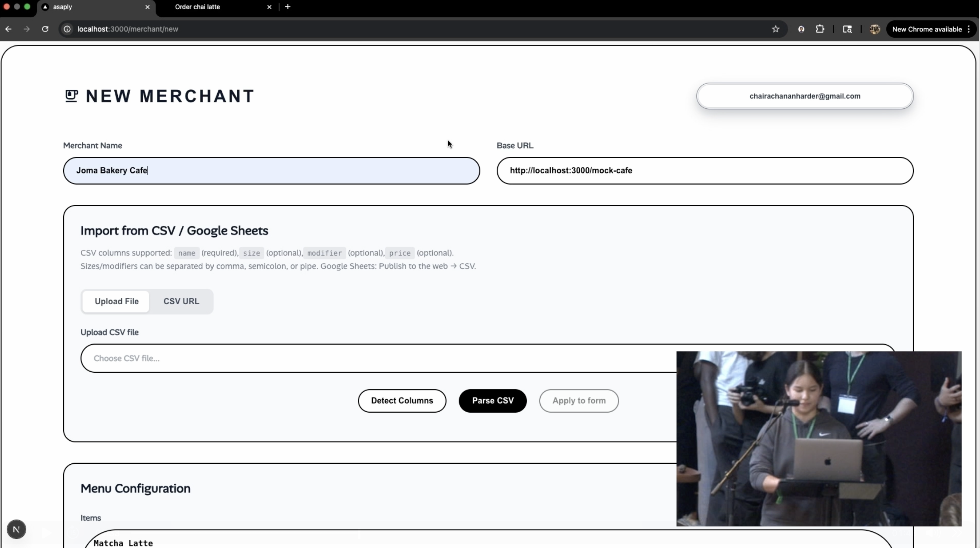The width and height of the screenshot is (980, 548).
Task: View site information icon in address bar
Action: (x=67, y=29)
